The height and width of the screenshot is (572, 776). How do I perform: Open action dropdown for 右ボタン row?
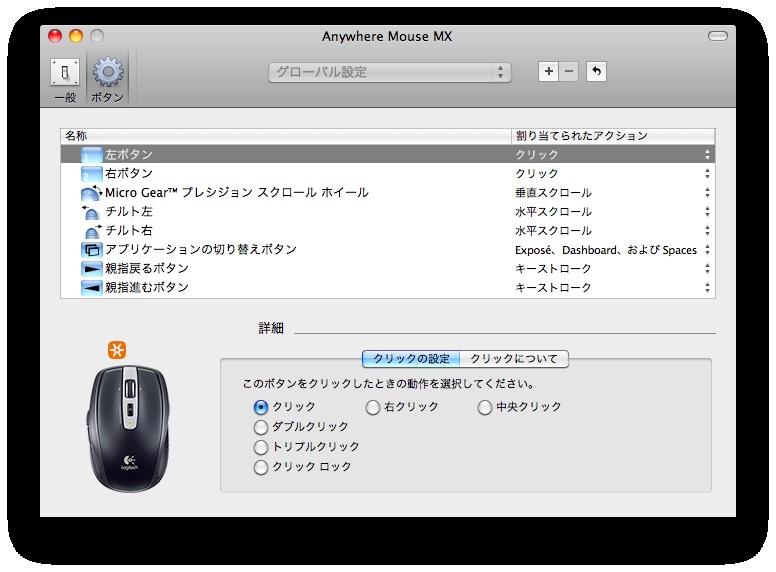(707, 174)
